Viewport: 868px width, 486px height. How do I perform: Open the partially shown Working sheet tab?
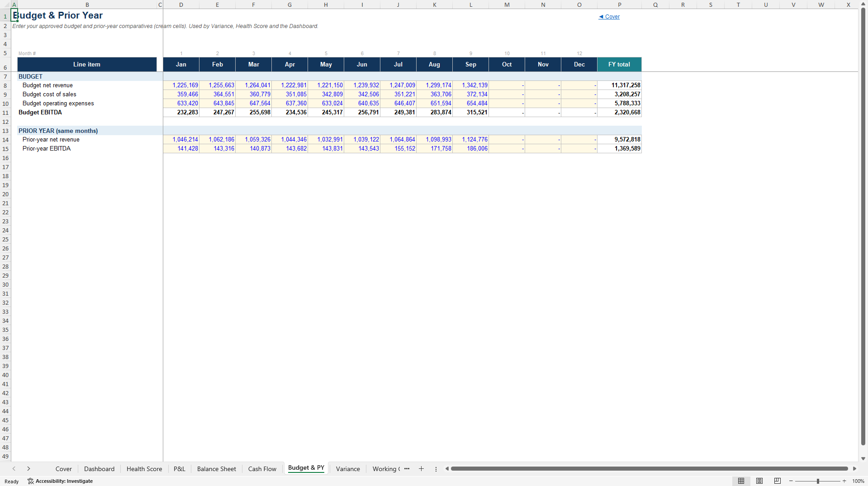point(385,469)
